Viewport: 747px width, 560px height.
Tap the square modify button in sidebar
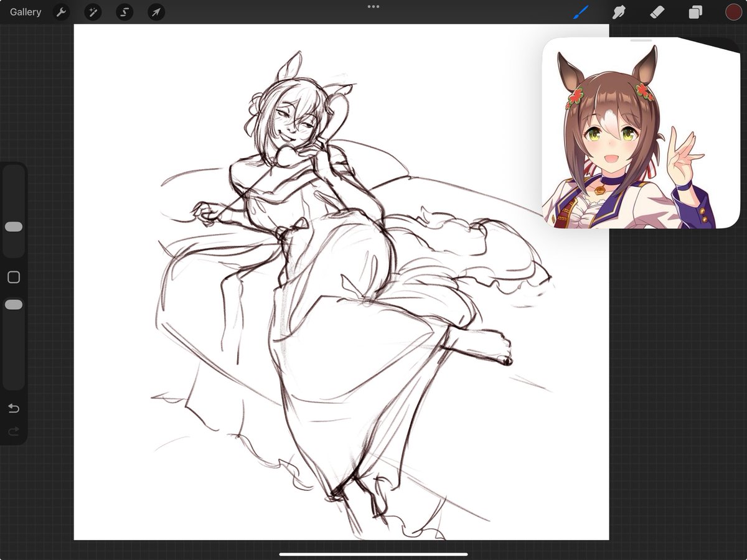coord(14,278)
